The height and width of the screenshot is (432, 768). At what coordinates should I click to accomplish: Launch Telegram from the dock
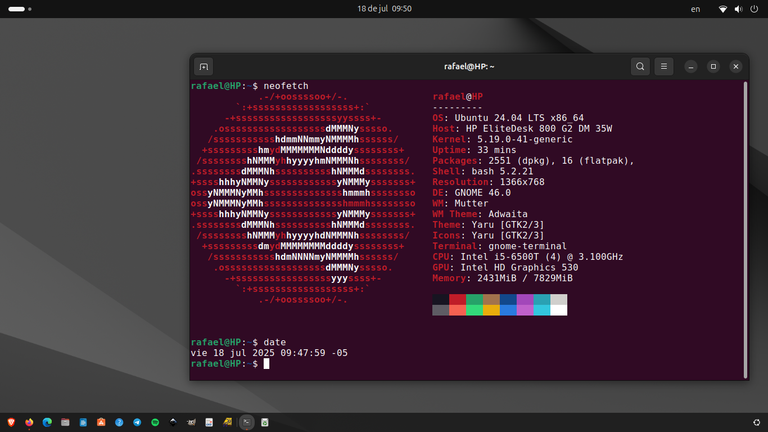[x=137, y=422]
